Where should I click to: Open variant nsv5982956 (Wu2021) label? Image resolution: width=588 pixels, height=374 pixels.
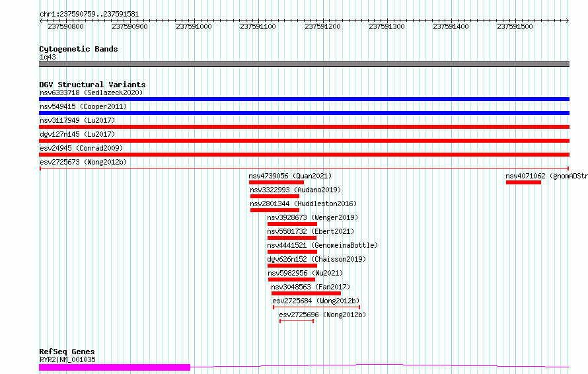click(x=305, y=273)
